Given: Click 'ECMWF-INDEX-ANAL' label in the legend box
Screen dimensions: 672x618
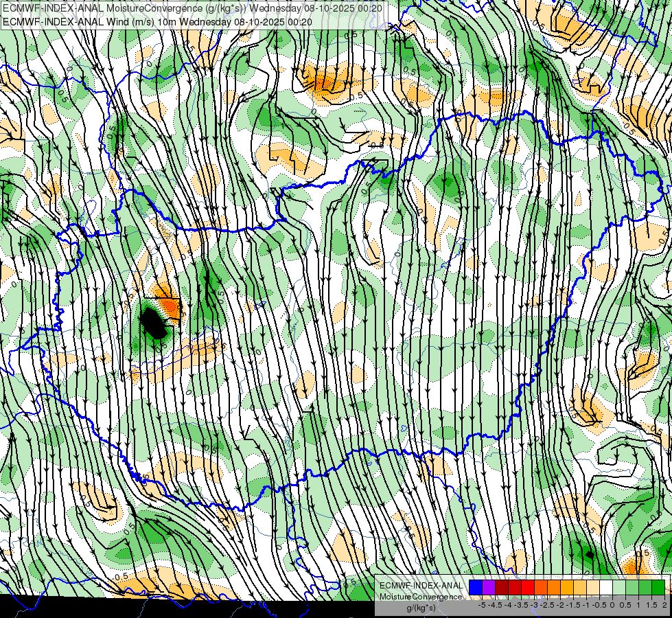Looking at the screenshot, I should pos(421,586).
